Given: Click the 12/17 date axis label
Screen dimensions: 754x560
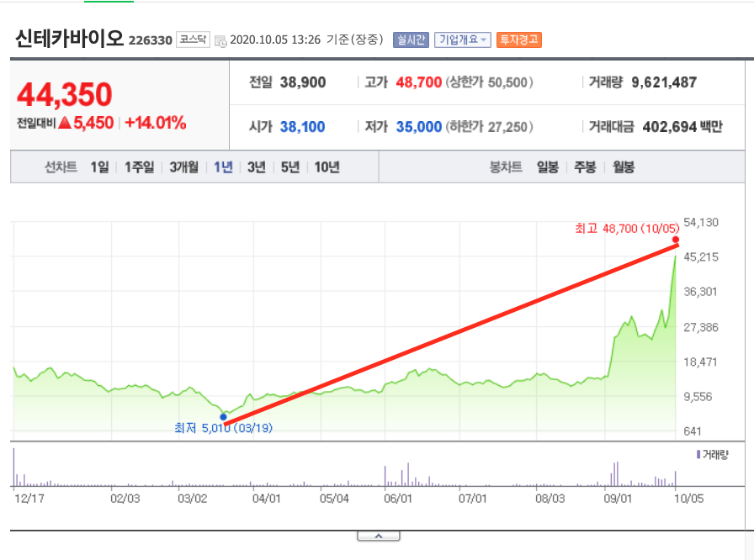Looking at the screenshot, I should coord(29,499).
